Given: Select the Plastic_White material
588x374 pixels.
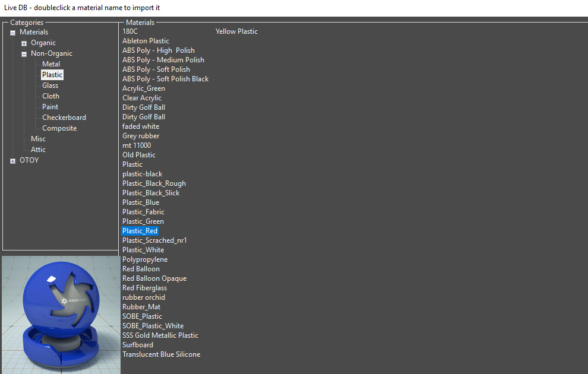Looking at the screenshot, I should click(143, 249).
